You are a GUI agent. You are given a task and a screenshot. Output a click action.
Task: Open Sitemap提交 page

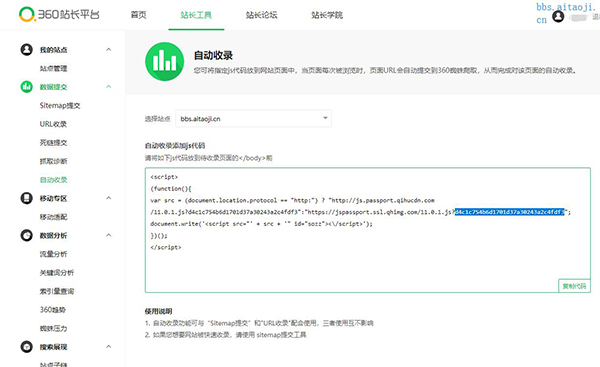tap(60, 105)
